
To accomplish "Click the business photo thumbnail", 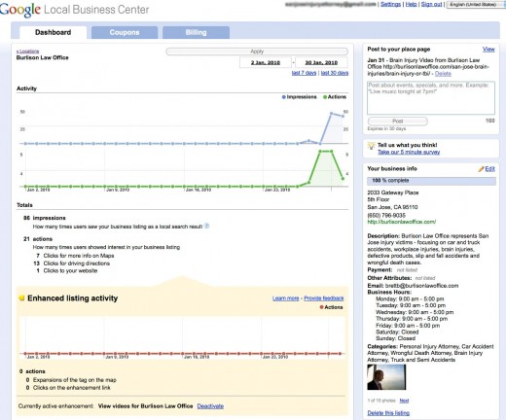I will click(x=386, y=377).
